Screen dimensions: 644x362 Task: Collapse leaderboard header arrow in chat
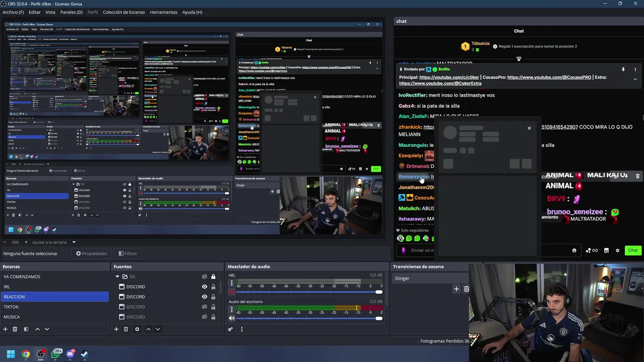pyautogui.click(x=519, y=59)
